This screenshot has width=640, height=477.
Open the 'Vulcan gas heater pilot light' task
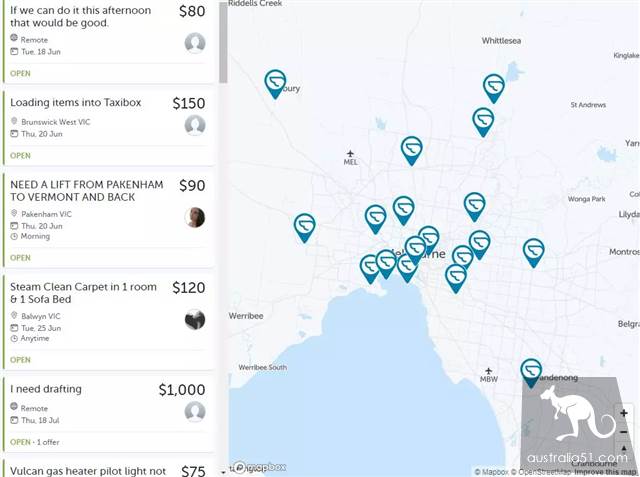point(88,470)
